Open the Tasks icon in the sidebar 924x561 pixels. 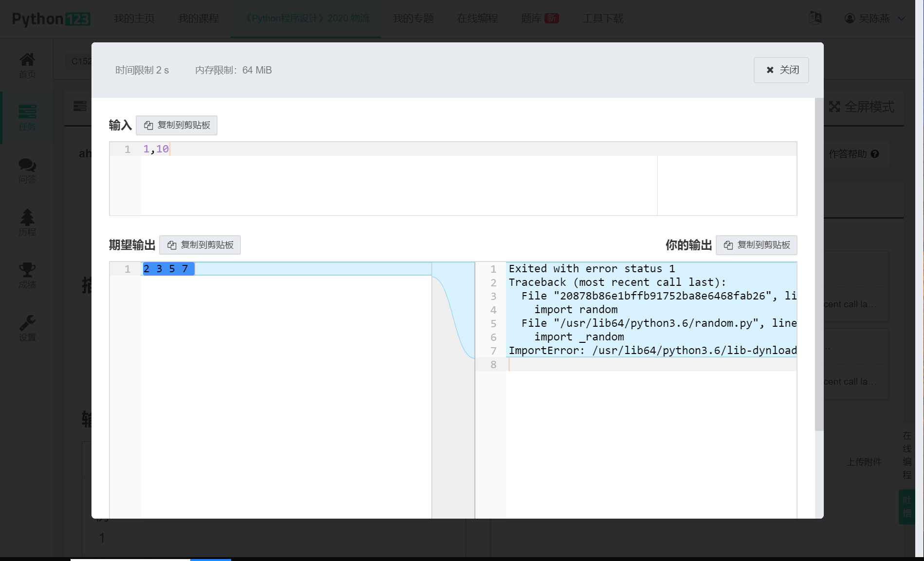coord(27,118)
